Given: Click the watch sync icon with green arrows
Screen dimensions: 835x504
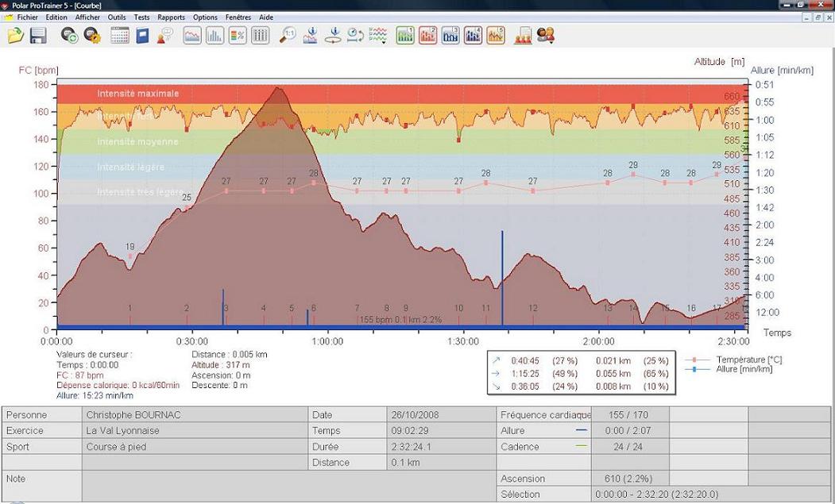Looking at the screenshot, I should click(69, 36).
